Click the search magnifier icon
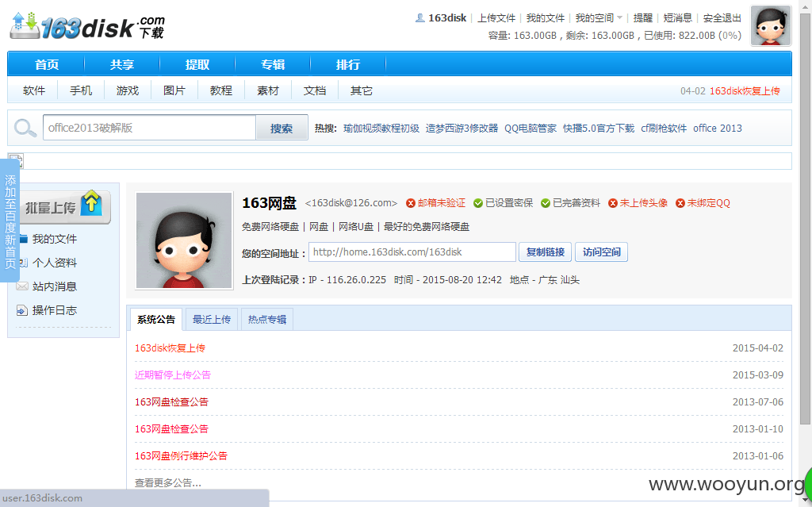The width and height of the screenshot is (812, 507). (x=25, y=128)
